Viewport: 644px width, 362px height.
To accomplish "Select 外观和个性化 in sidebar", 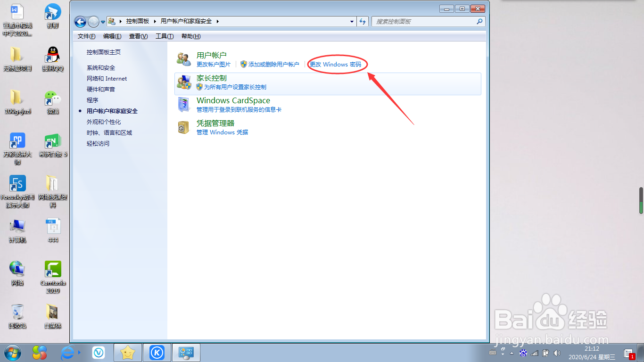I will pyautogui.click(x=104, y=122).
